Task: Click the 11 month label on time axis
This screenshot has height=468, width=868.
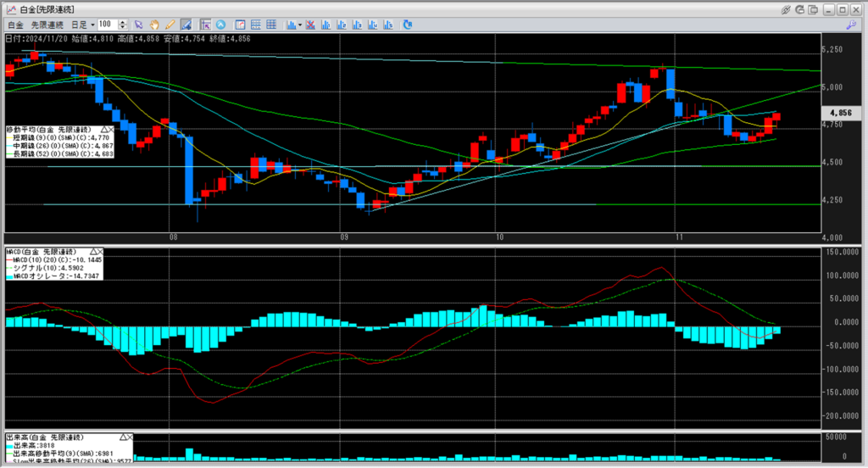Action: (679, 237)
